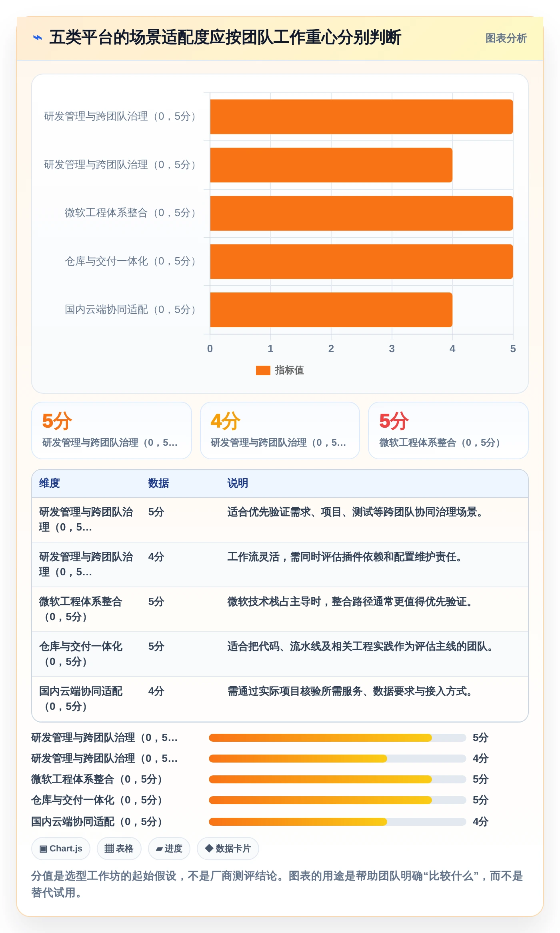Click the 适合优先验证需求 description cell
560x933 pixels.
pos(355,512)
